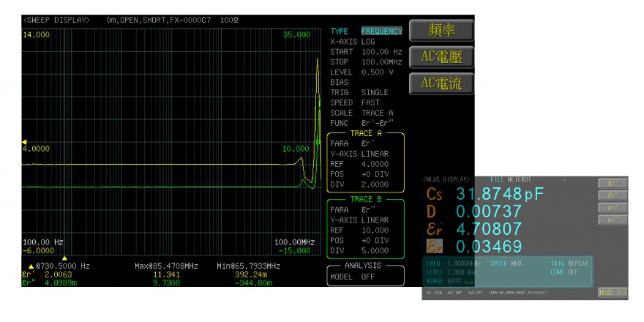This screenshot has height=322, width=644.
Task: Click the green Trace B reference arrow on the right graph edge
Action: click(x=318, y=142)
